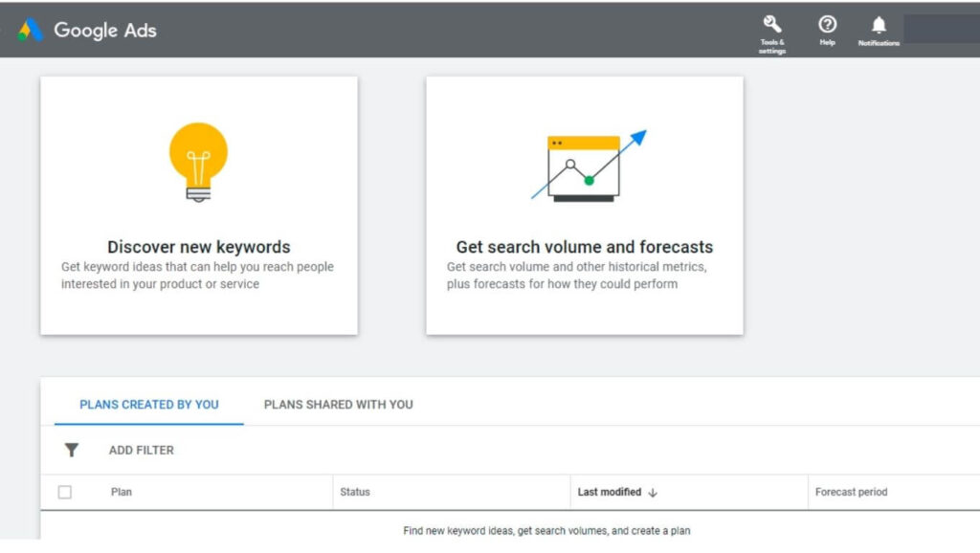Tick the select-all plans checkbox
Screen dimensions: 980x553
(65, 493)
